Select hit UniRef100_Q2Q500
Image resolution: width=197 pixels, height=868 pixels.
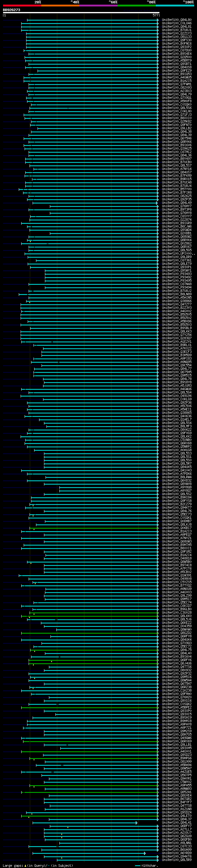[x=177, y=57]
